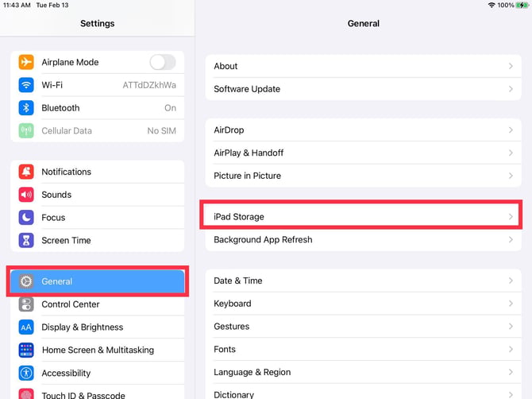Tap Bluetooth status On
Viewport: 532px width, 399px height.
click(x=171, y=108)
